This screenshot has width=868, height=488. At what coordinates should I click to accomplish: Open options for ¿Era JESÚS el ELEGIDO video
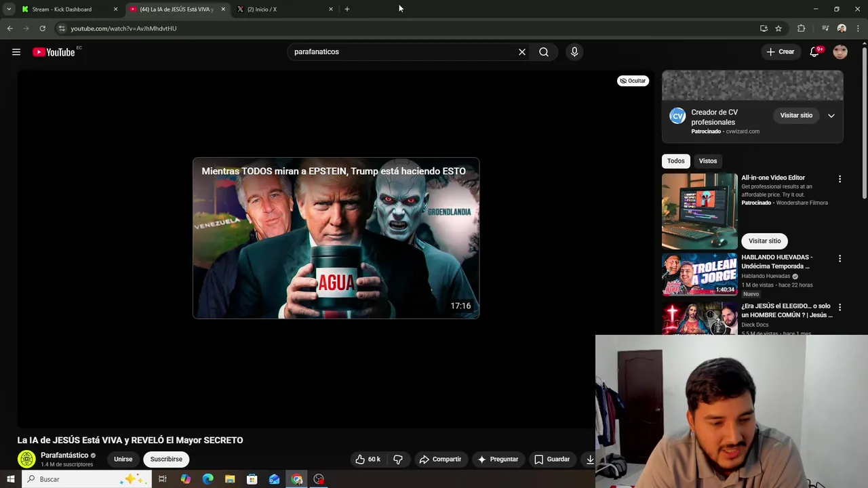pos(840,307)
